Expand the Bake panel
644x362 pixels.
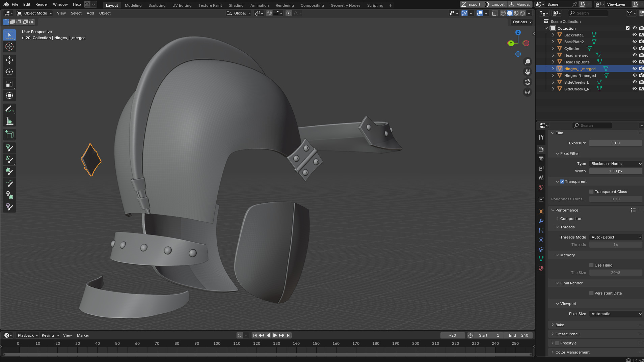[560, 325]
